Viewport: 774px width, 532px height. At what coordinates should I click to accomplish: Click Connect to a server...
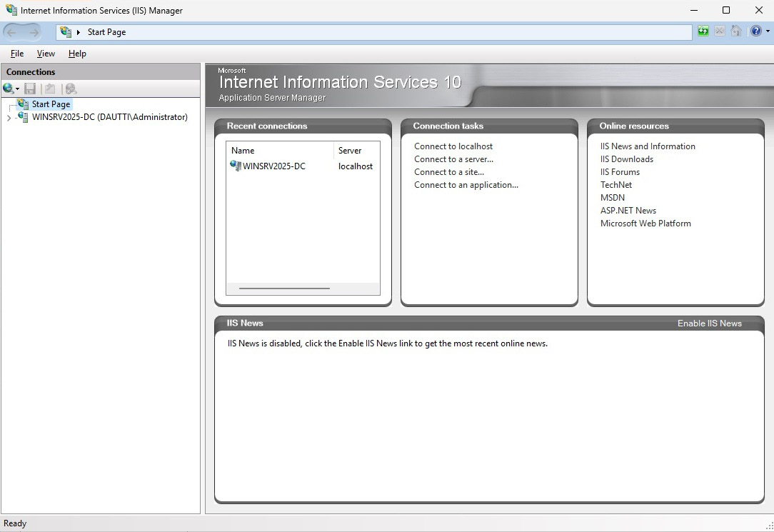[x=453, y=159]
